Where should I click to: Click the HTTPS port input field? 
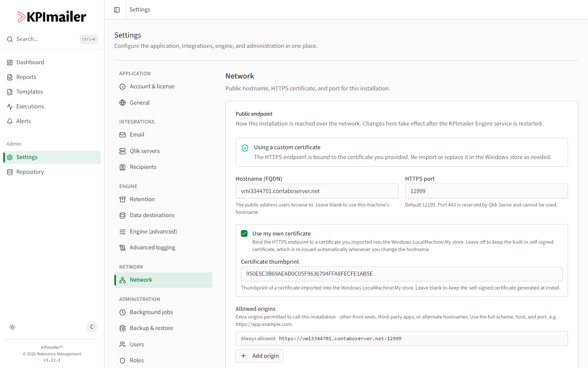tap(486, 191)
